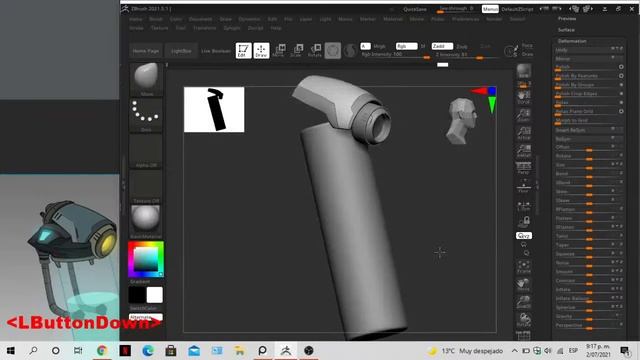Click the Sculptris Pro icon in top shelf
This screenshot has width=640, height=360.
[x=350, y=51]
